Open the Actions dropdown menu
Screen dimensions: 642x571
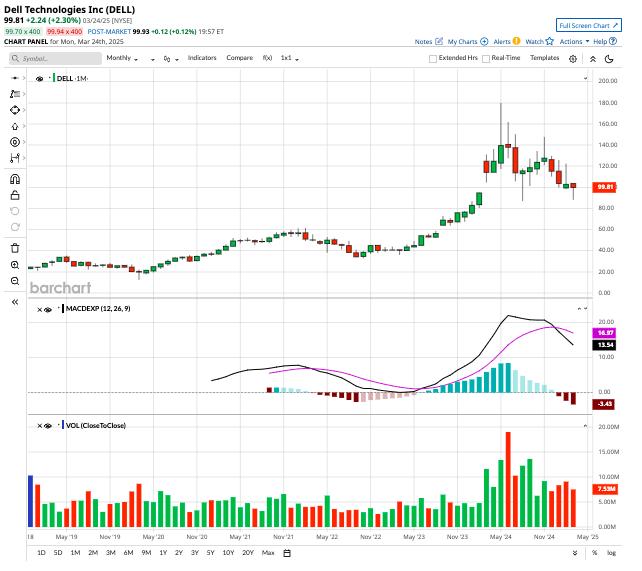[x=574, y=41]
